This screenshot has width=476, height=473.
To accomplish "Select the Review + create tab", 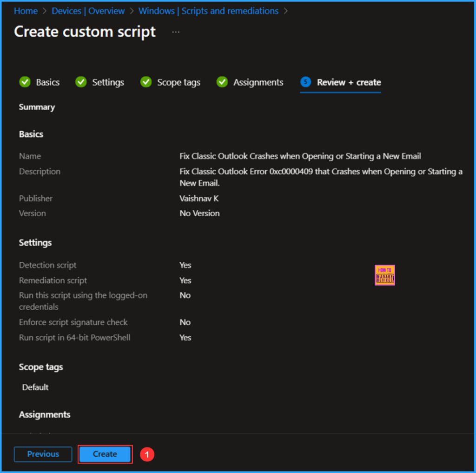I will 340,83.
